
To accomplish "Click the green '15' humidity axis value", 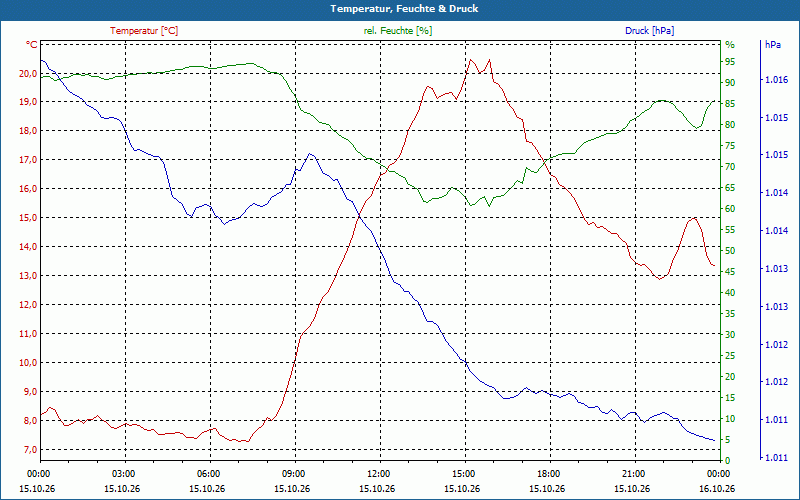I will [x=730, y=398].
